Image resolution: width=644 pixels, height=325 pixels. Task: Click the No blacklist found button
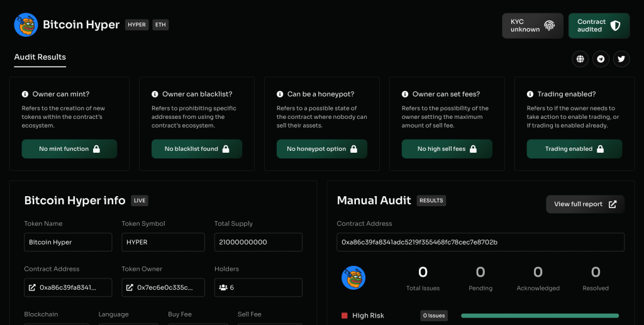(196, 149)
